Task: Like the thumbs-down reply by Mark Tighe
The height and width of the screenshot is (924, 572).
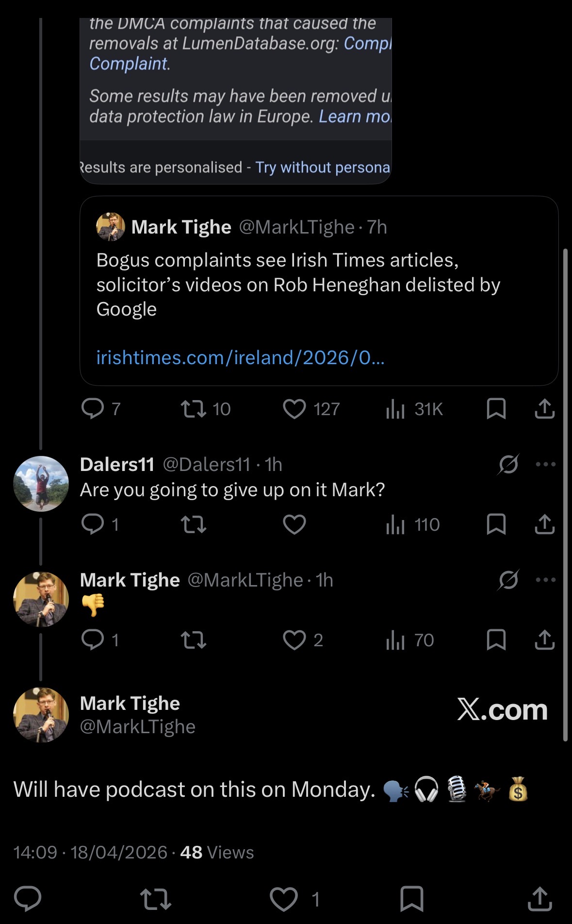Action: pyautogui.click(x=294, y=640)
